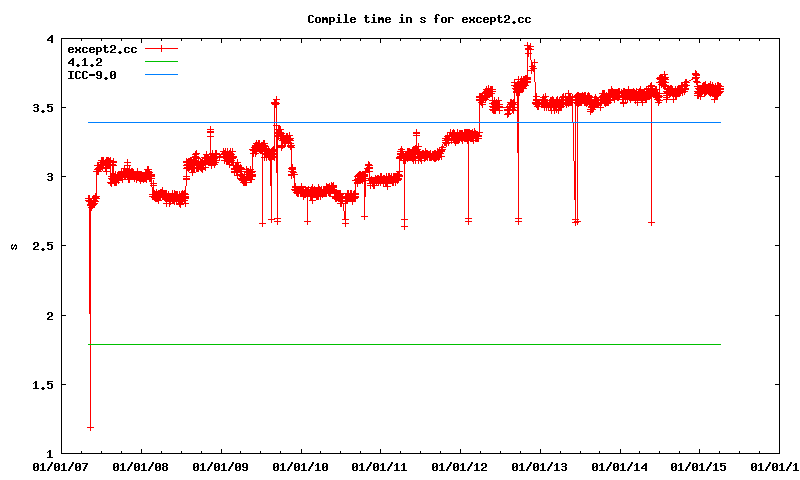
Task: Click the green 4.1.2 horizontal reference line
Action: coord(400,344)
